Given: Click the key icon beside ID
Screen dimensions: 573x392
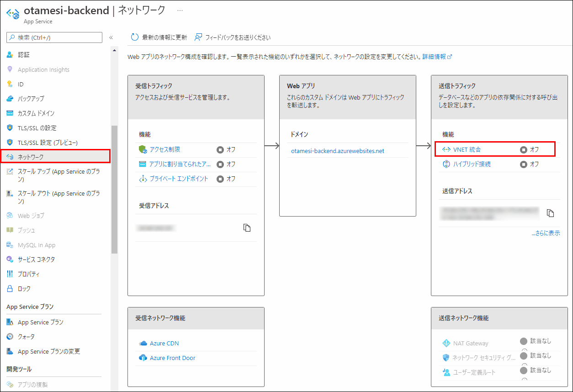Looking at the screenshot, I should 10,84.
